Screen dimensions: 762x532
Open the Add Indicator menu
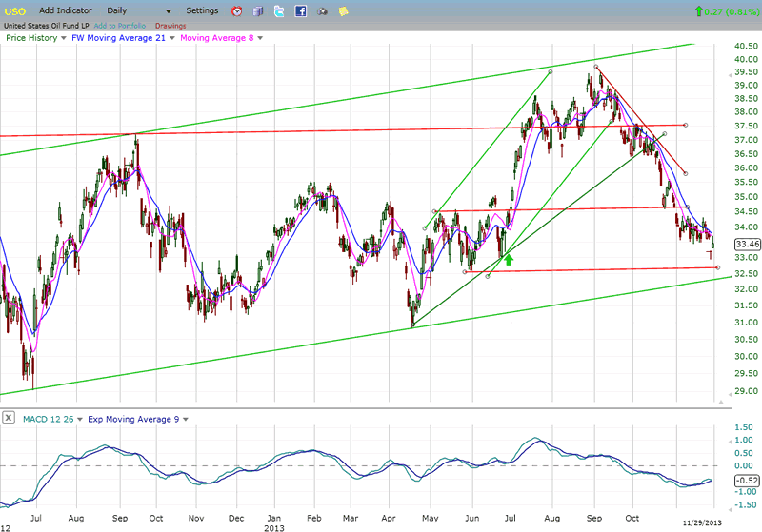click(x=66, y=10)
